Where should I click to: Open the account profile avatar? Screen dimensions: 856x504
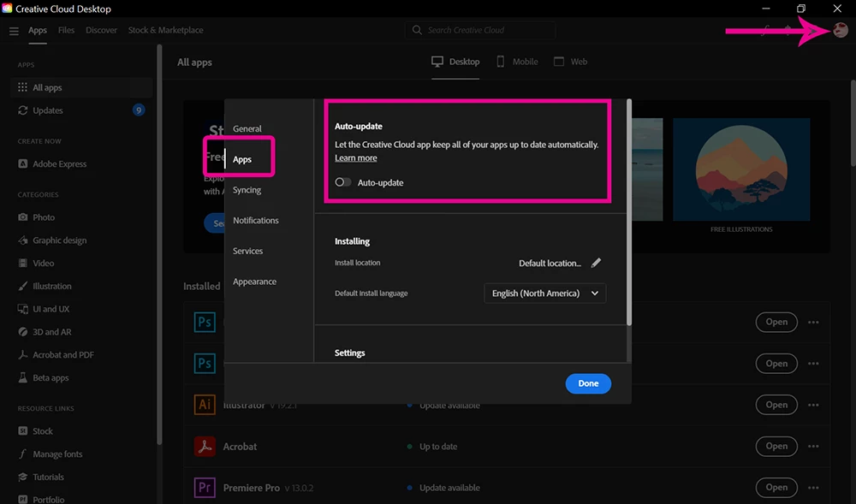[841, 30]
